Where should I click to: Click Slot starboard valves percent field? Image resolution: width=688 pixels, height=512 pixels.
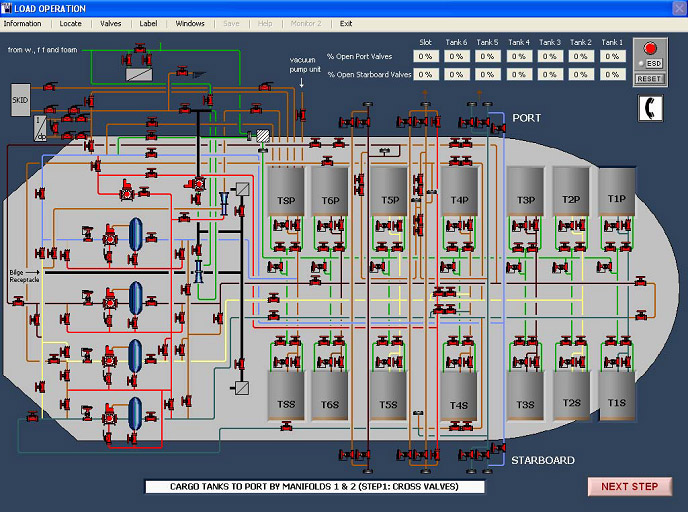[425, 75]
